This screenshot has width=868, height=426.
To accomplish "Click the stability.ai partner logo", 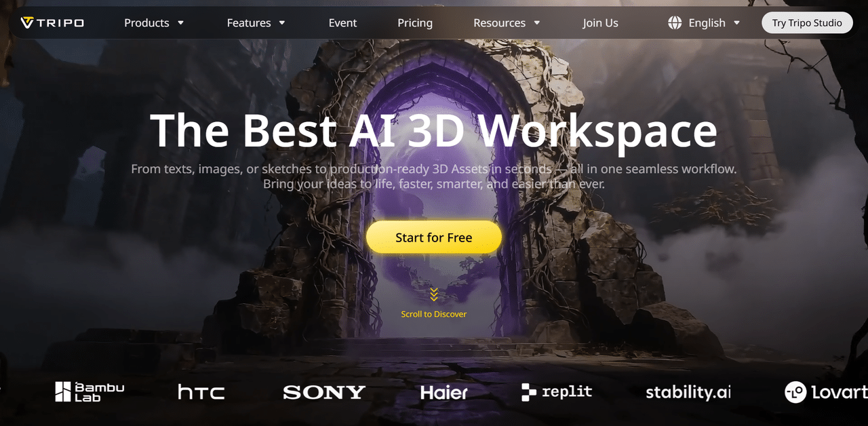I will point(687,391).
